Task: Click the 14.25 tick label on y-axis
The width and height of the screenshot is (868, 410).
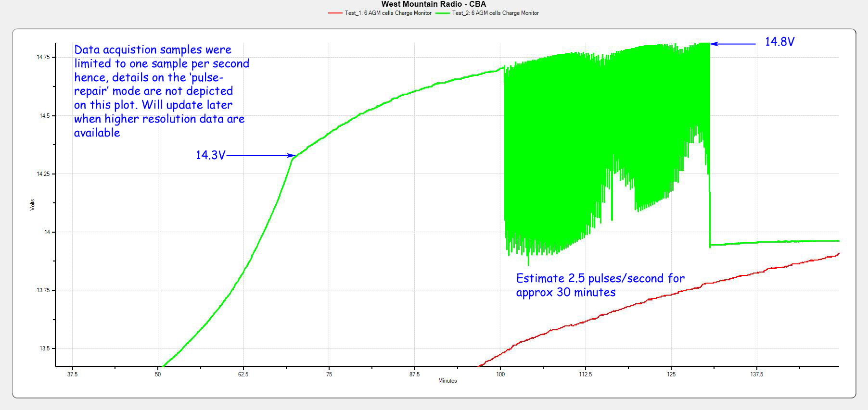Action: pos(43,174)
